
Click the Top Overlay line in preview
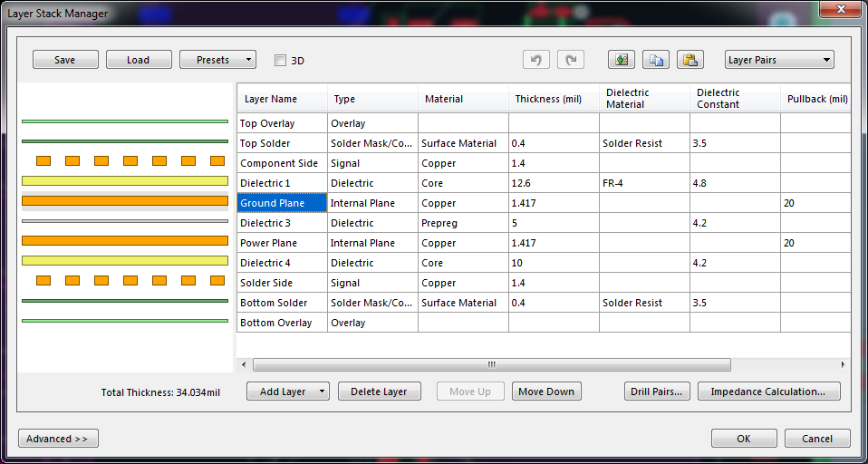point(124,121)
